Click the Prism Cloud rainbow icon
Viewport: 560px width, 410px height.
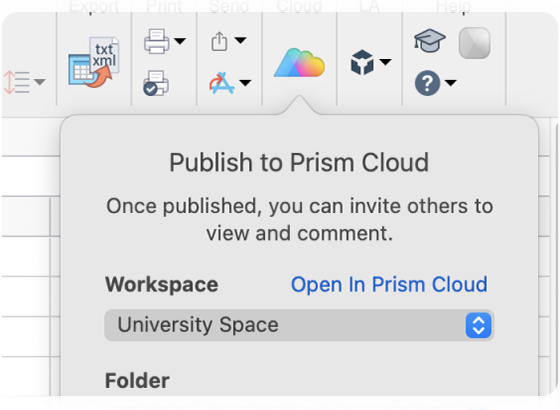(299, 62)
